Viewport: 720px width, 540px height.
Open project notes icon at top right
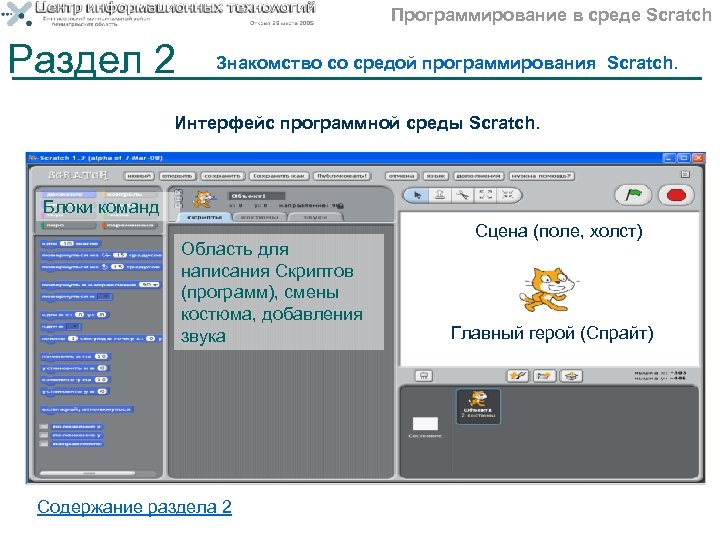(x=685, y=174)
